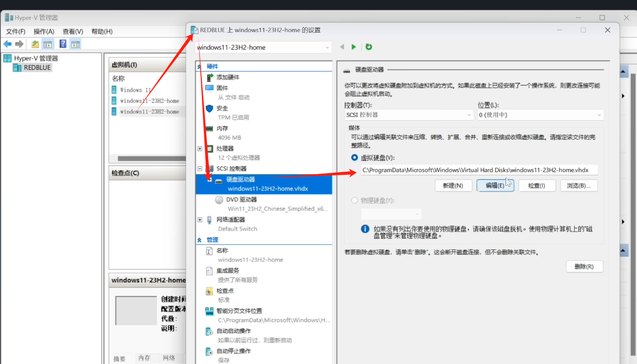Click the 删除(R) button
The image size is (637, 364).
pos(585,266)
